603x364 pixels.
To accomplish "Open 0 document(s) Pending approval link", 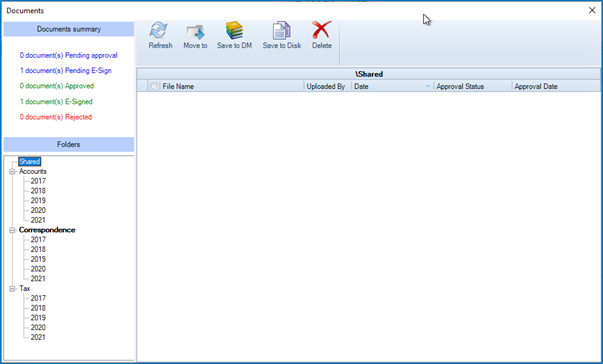I will click(x=68, y=55).
